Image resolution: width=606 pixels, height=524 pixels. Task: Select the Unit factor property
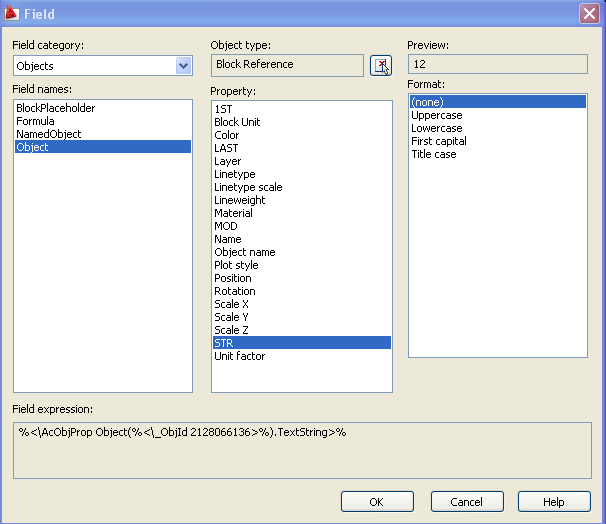302,356
